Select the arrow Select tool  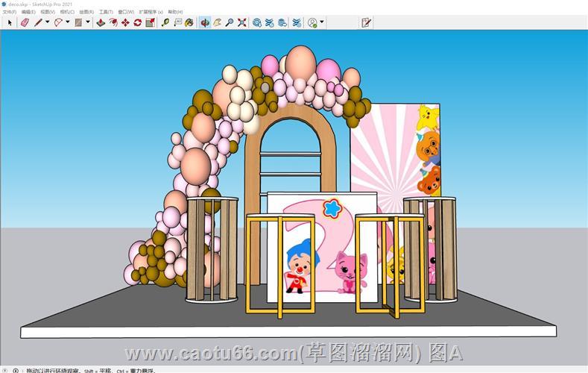(x=10, y=23)
